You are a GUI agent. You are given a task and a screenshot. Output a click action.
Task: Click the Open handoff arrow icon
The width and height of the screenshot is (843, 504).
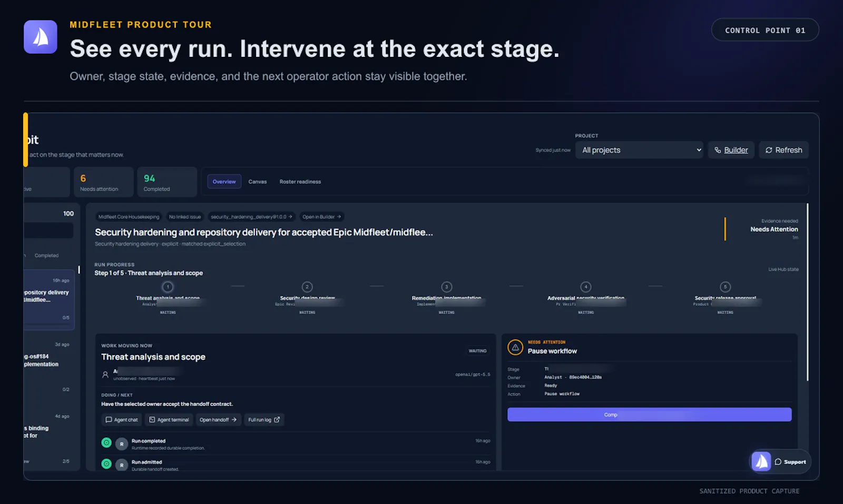(x=234, y=420)
